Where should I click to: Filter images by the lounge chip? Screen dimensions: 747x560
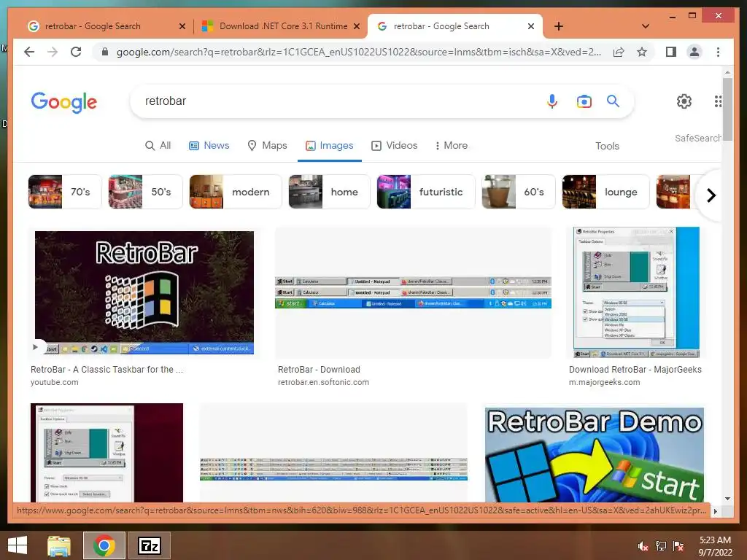coord(605,192)
